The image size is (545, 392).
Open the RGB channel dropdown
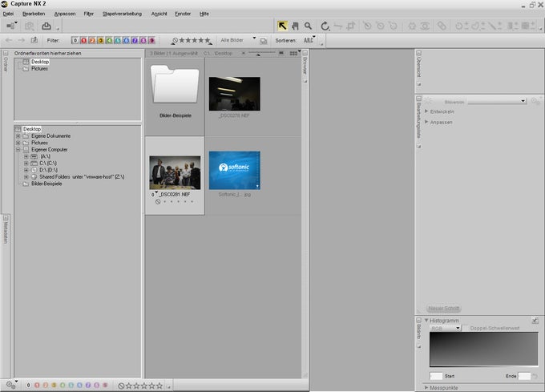pos(446,328)
